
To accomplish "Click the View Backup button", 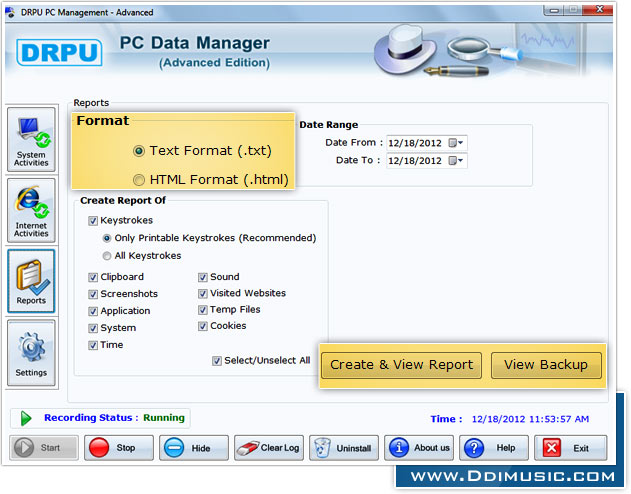I will (546, 365).
